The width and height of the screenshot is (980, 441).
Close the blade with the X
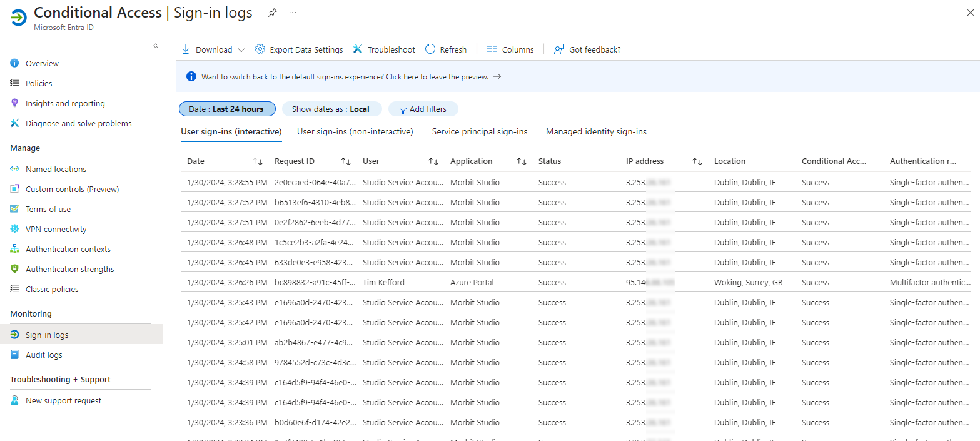[970, 13]
